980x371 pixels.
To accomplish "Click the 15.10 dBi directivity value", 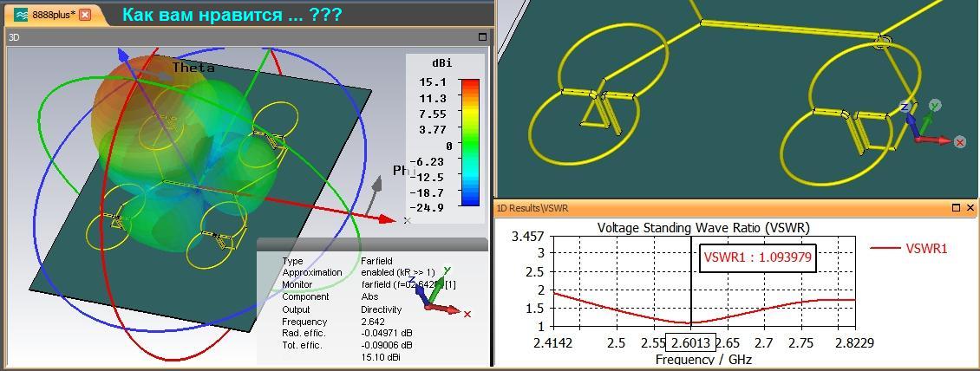I will pos(381,356).
